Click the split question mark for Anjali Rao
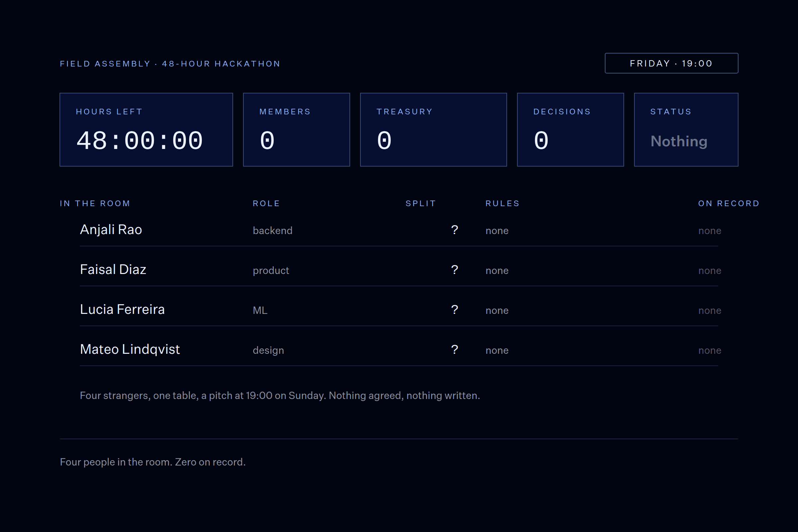 coord(455,230)
